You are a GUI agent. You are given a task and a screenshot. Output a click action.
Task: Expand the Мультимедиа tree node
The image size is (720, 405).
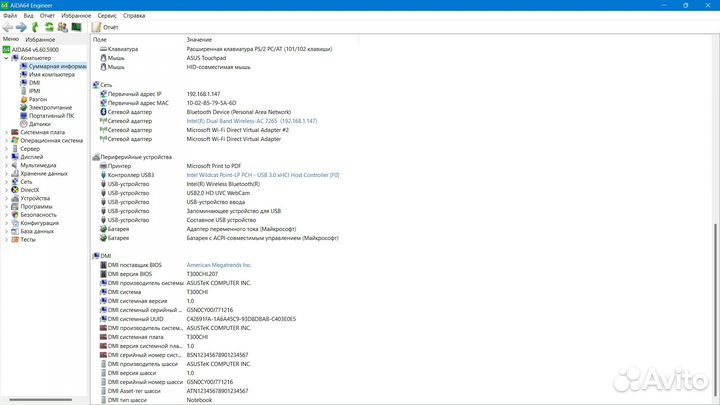click(6, 165)
